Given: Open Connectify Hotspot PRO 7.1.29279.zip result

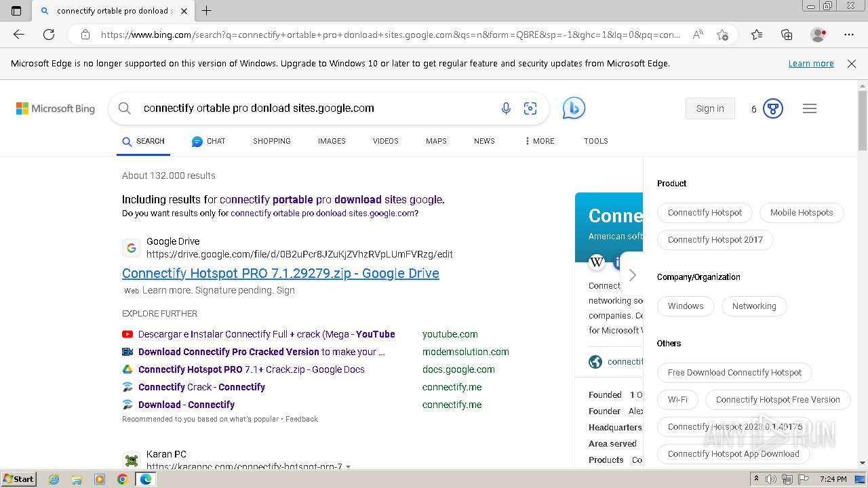Looking at the screenshot, I should [281, 273].
